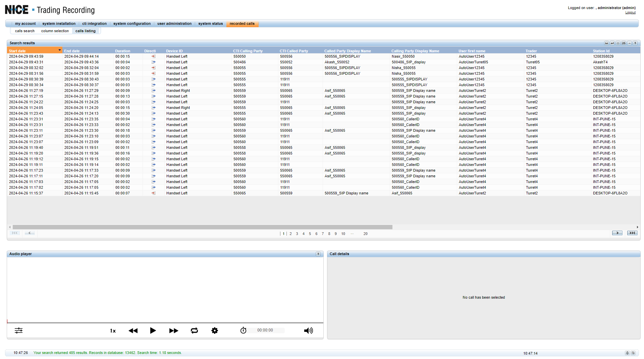Click fast-forward button in audio player

click(x=173, y=331)
